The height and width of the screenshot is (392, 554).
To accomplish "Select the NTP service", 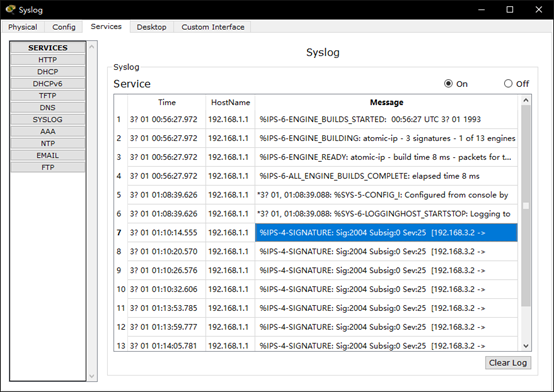I will [48, 144].
